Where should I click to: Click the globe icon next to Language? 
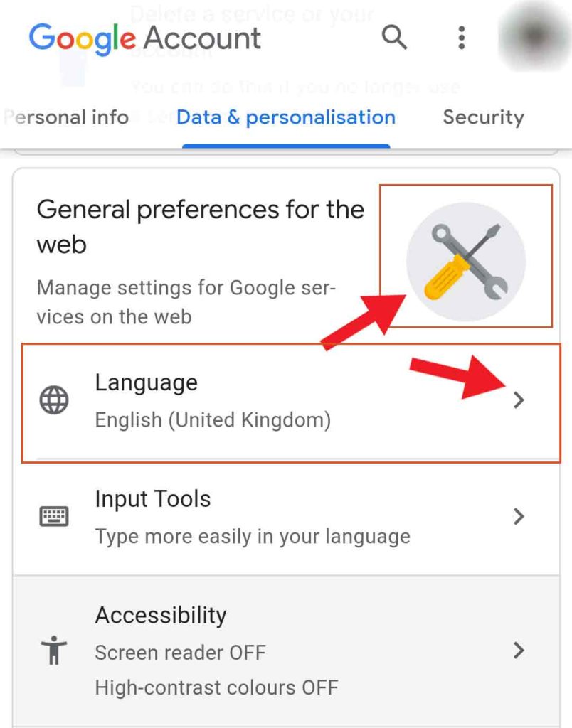tap(53, 400)
